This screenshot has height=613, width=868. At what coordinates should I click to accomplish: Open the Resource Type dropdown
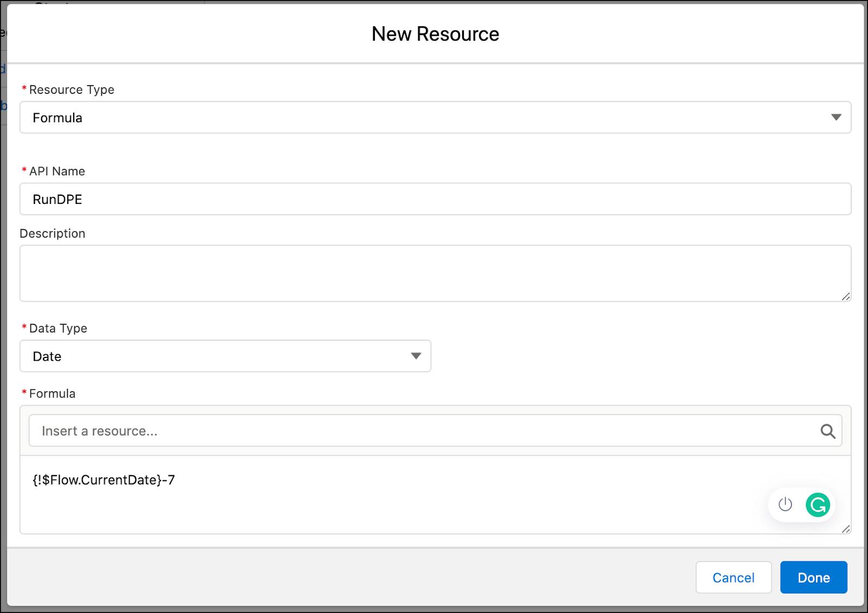pyautogui.click(x=434, y=117)
